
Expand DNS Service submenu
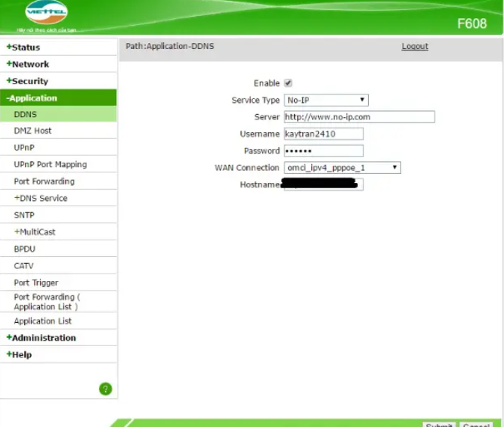[41, 198]
